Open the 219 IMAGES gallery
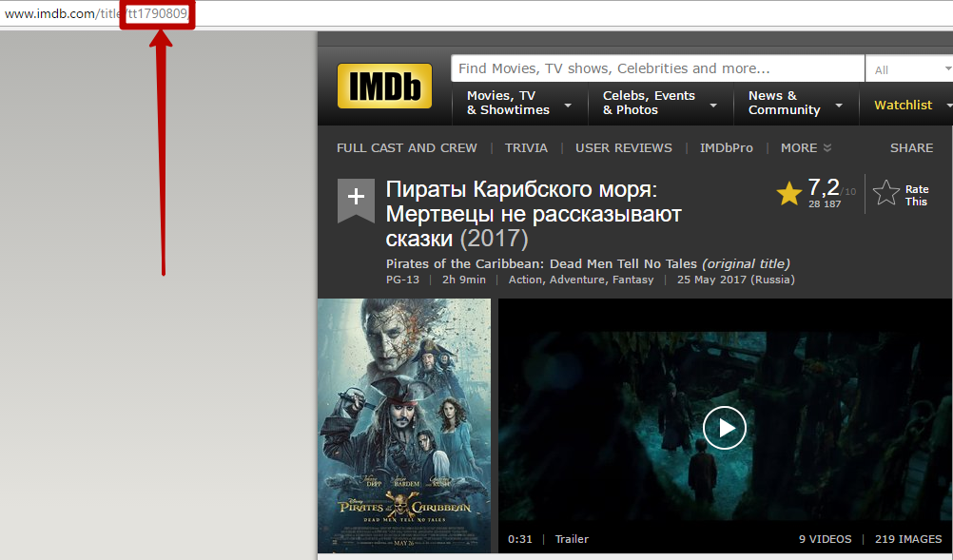Viewport: 953px width, 560px height. coord(908,539)
